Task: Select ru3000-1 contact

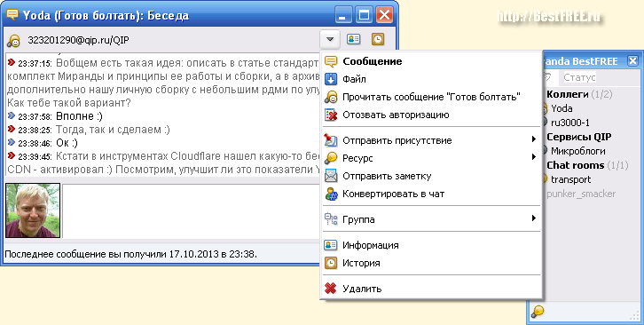Action: coord(570,123)
